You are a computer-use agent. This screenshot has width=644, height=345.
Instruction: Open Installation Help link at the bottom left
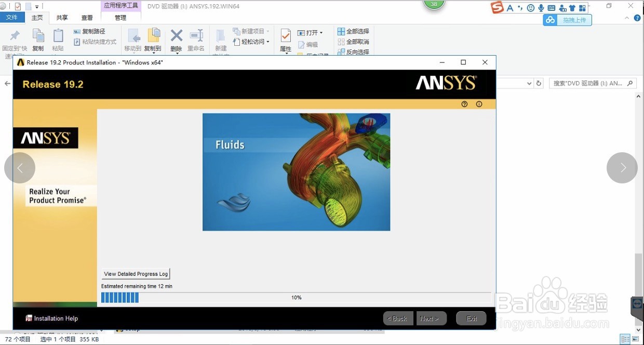point(52,319)
